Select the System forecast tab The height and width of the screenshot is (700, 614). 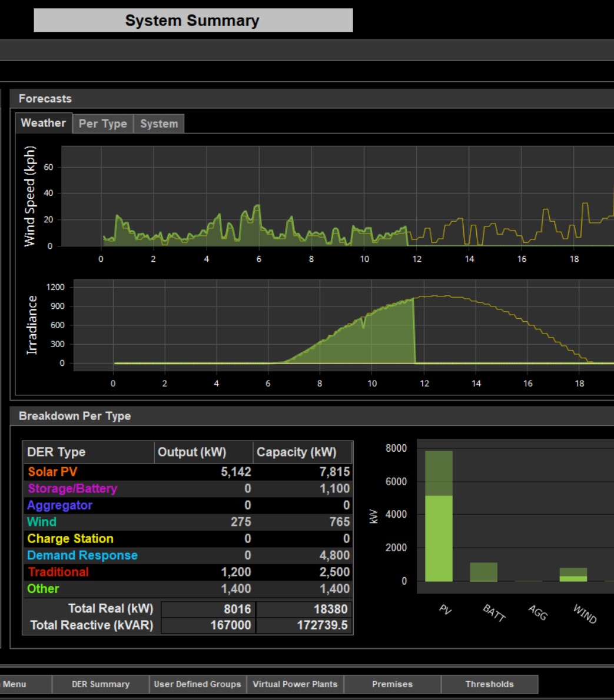click(159, 124)
